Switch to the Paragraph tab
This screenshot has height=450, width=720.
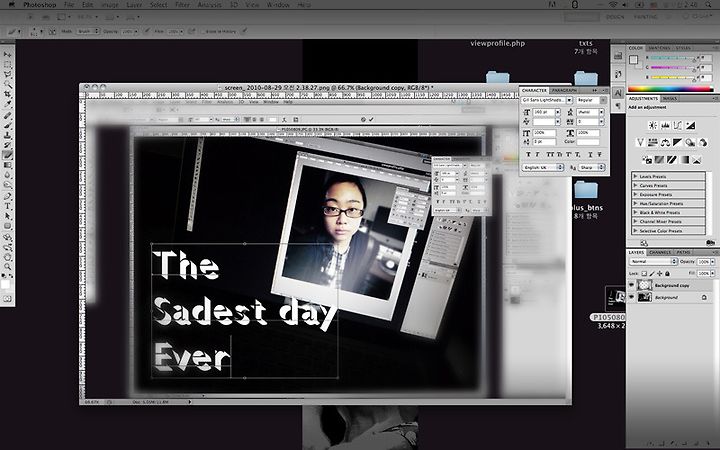(x=564, y=90)
